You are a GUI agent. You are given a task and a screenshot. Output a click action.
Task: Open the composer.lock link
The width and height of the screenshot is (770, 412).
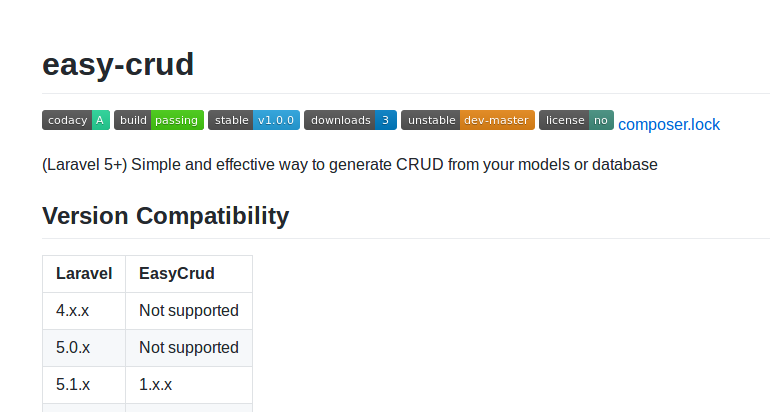[x=669, y=125]
